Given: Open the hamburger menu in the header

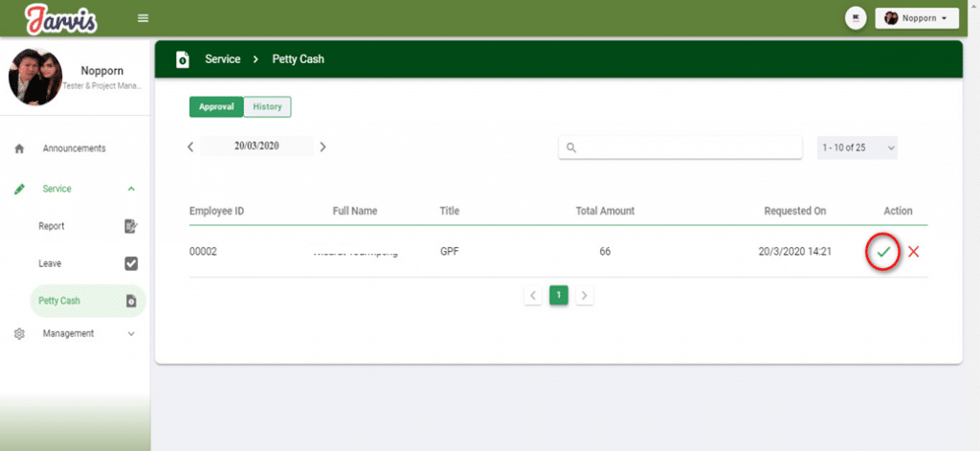Looking at the screenshot, I should coord(144,18).
